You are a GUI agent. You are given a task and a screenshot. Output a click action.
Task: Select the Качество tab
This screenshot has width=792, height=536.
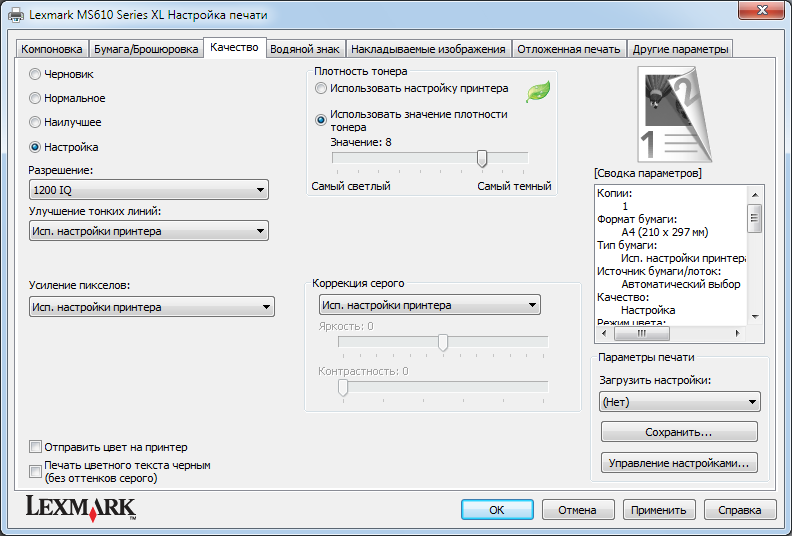(x=234, y=47)
